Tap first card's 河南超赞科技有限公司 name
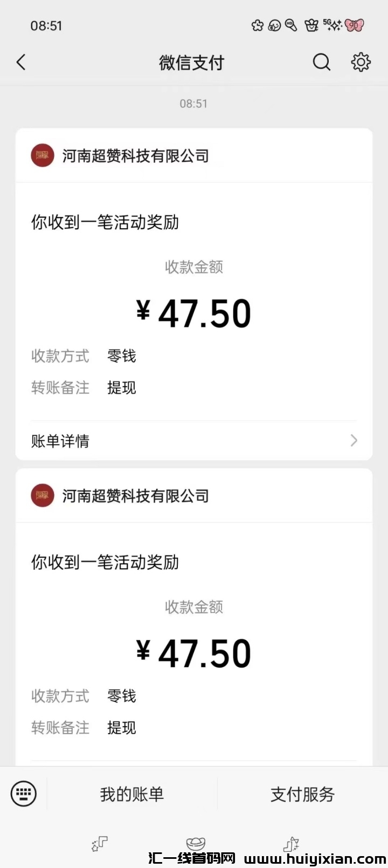This screenshot has width=388, height=868. [x=135, y=156]
